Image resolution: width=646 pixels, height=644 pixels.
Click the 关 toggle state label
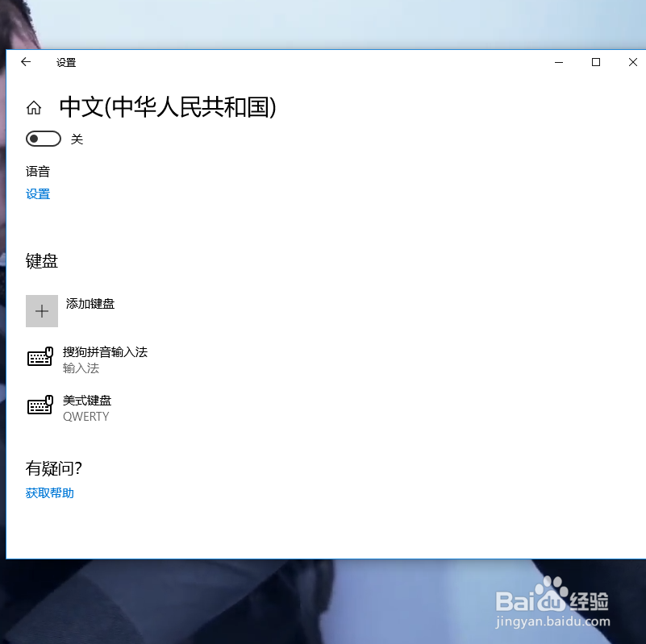pyautogui.click(x=77, y=139)
